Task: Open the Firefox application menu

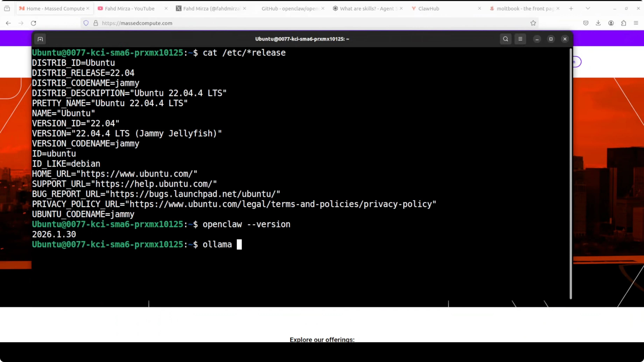Action: (x=636, y=23)
